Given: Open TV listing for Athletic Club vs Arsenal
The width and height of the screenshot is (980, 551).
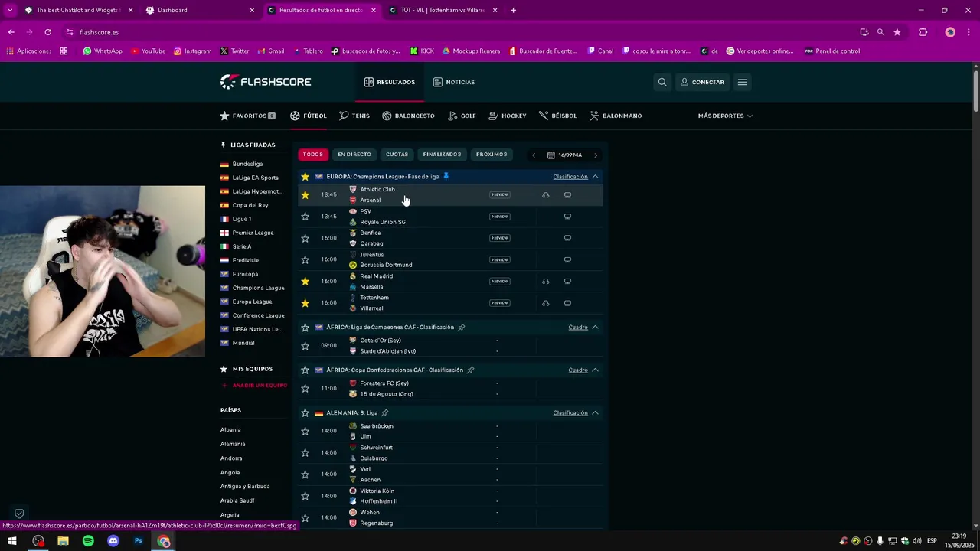Looking at the screenshot, I should coord(567,195).
